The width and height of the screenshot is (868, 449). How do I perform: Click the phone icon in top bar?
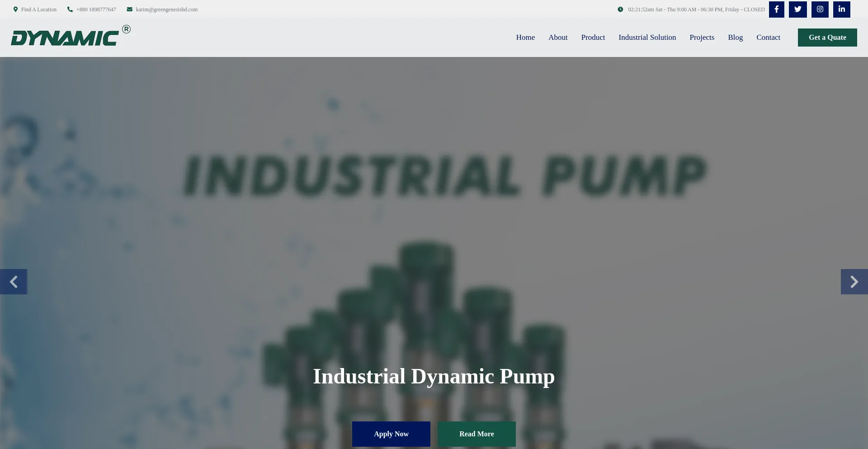[x=70, y=9]
